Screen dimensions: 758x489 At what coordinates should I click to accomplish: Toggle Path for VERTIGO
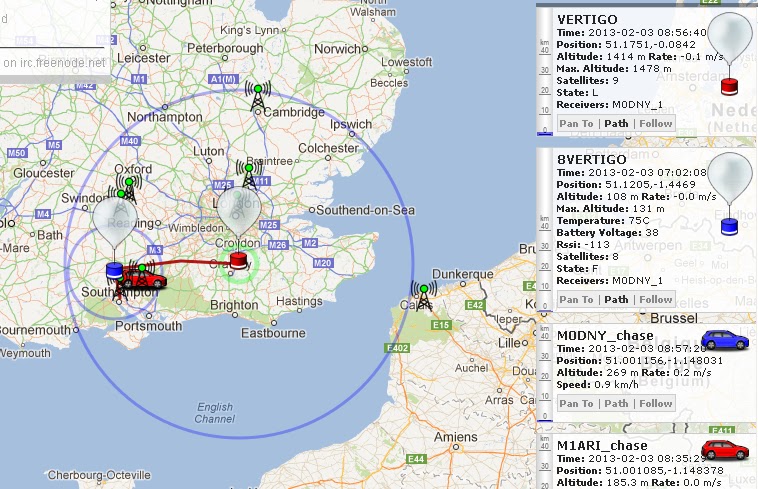(x=616, y=124)
